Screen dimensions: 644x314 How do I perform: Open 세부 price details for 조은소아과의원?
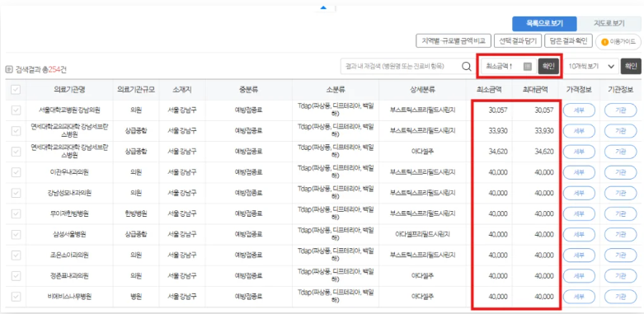pos(579,255)
